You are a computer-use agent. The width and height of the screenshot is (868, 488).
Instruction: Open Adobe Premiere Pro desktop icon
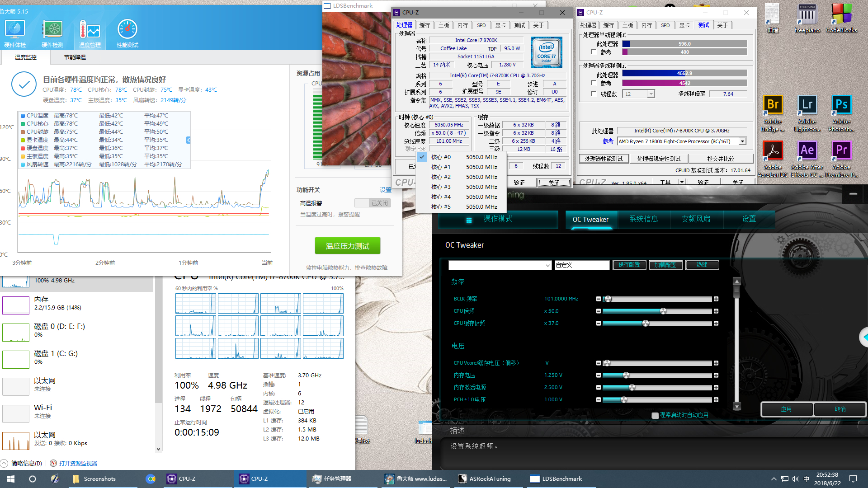point(841,159)
